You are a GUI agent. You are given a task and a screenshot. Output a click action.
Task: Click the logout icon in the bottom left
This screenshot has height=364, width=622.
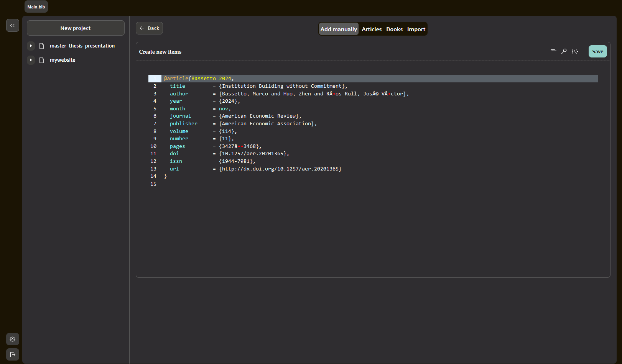pyautogui.click(x=13, y=354)
